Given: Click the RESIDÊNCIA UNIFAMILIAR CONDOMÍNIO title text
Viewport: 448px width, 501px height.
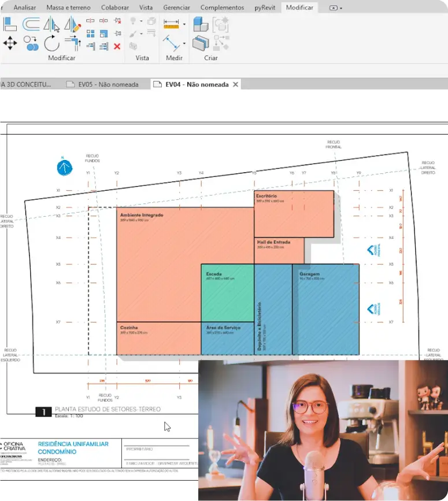Looking at the screenshot, I should [x=73, y=448].
